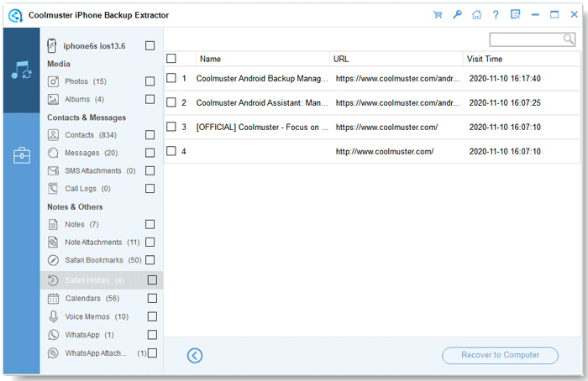Click the magnifier search icon
This screenshot has height=381, width=588.
(568, 39)
